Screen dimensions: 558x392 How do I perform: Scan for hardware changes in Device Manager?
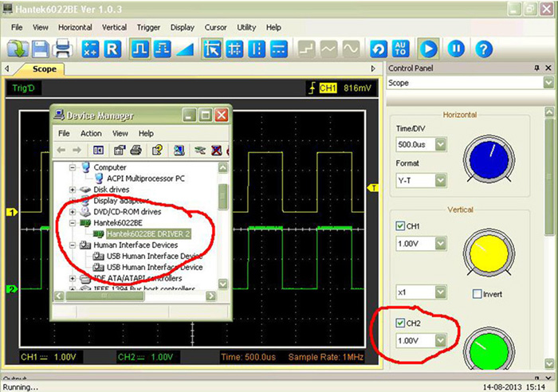pyautogui.click(x=179, y=150)
